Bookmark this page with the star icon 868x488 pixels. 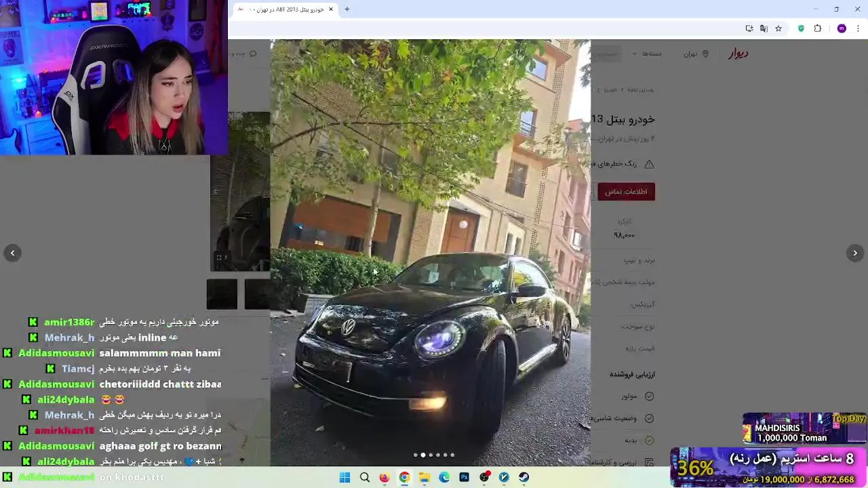(x=778, y=28)
